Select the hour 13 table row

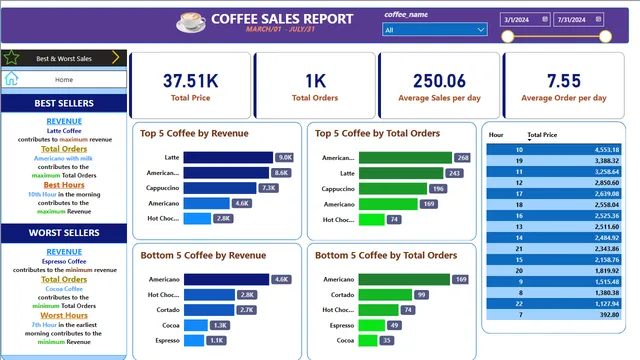554,227
